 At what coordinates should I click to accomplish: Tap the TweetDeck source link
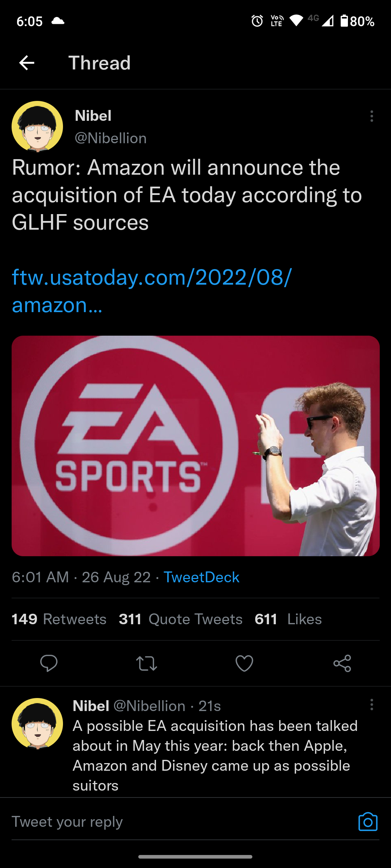(201, 577)
